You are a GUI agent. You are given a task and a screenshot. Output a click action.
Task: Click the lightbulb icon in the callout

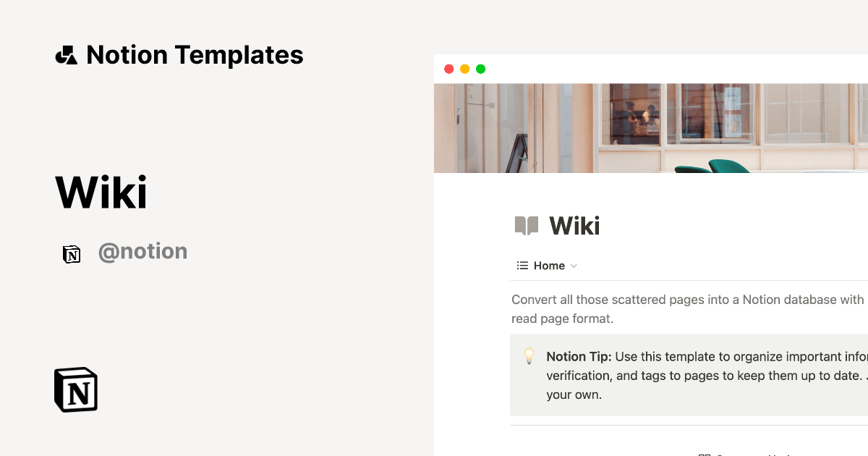(529, 356)
